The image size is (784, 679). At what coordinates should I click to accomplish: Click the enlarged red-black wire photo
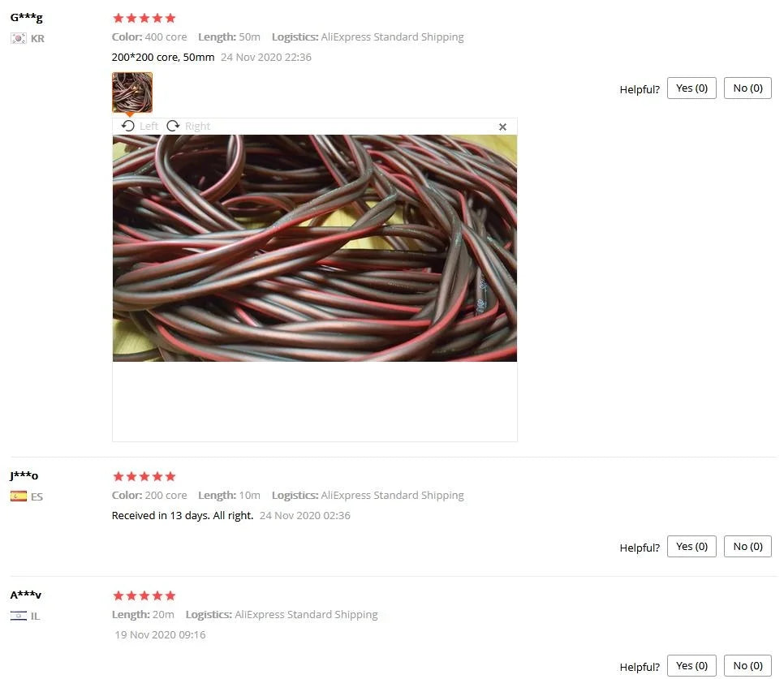pos(315,247)
